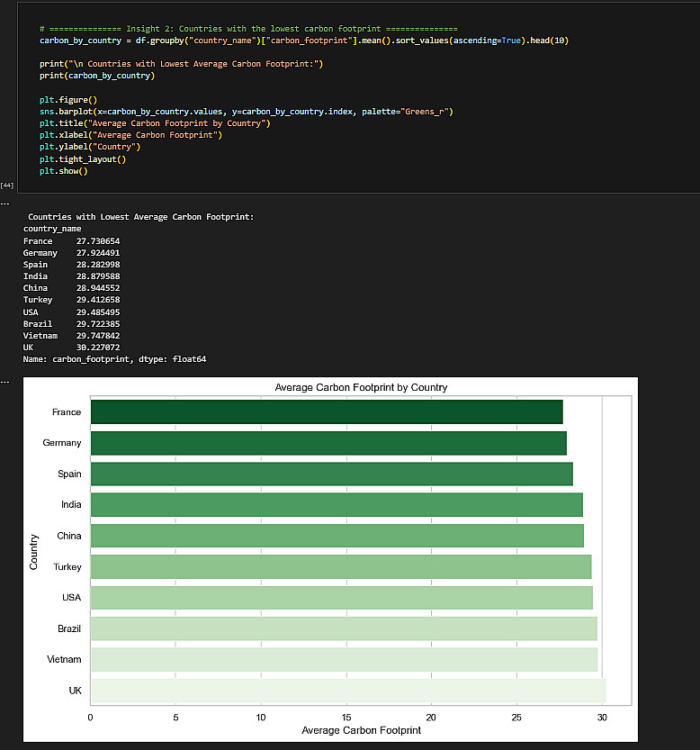Viewport: 700px width, 750px height.
Task: Open the ellipsis menu beside the chart output
Action: (x=4, y=382)
